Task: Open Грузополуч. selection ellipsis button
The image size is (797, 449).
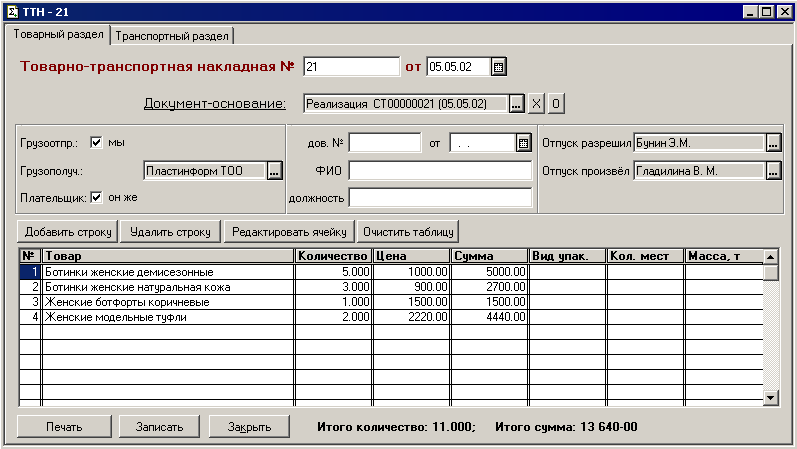Action: pyautogui.click(x=275, y=171)
